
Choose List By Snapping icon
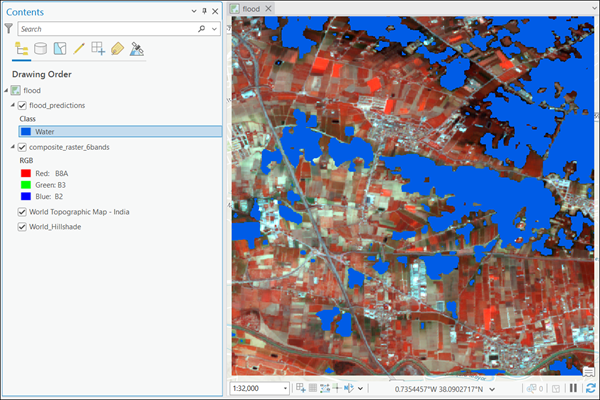tap(98, 48)
